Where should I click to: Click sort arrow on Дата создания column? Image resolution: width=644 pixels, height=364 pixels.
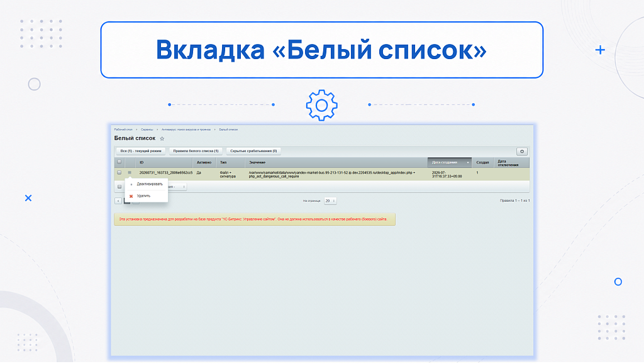point(467,162)
